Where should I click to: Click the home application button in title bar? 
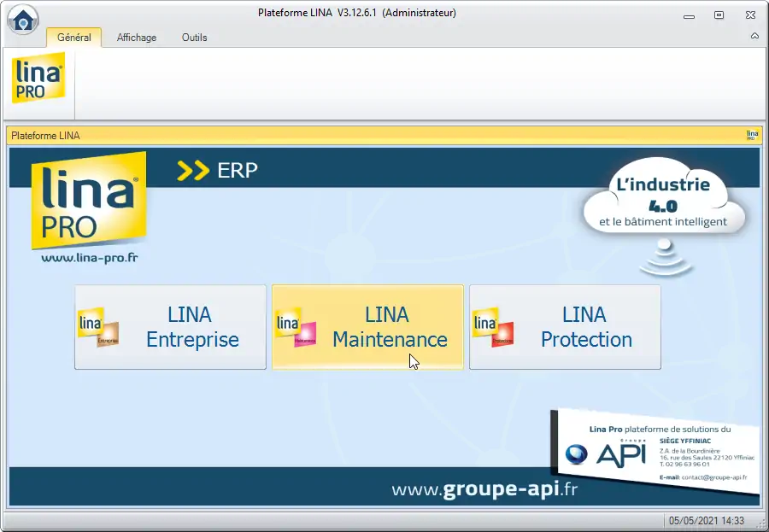[x=23, y=19]
